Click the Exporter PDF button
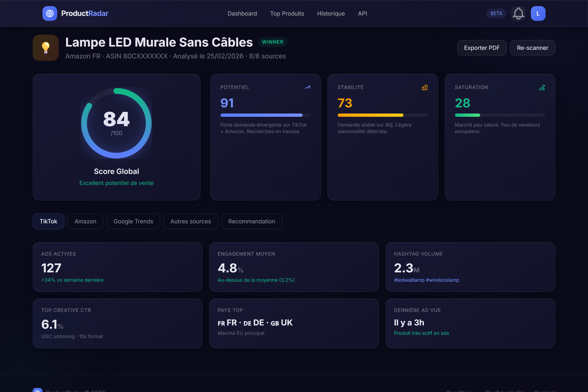 pyautogui.click(x=482, y=48)
